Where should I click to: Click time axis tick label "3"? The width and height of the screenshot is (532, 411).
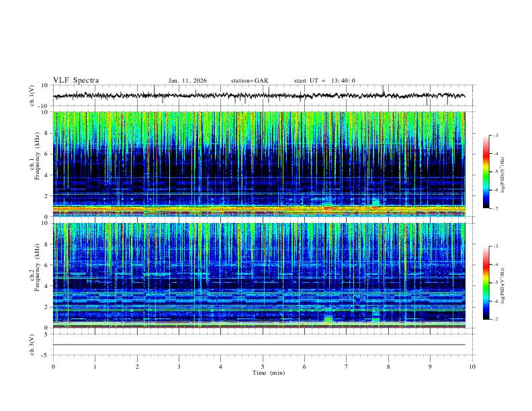pos(179,367)
